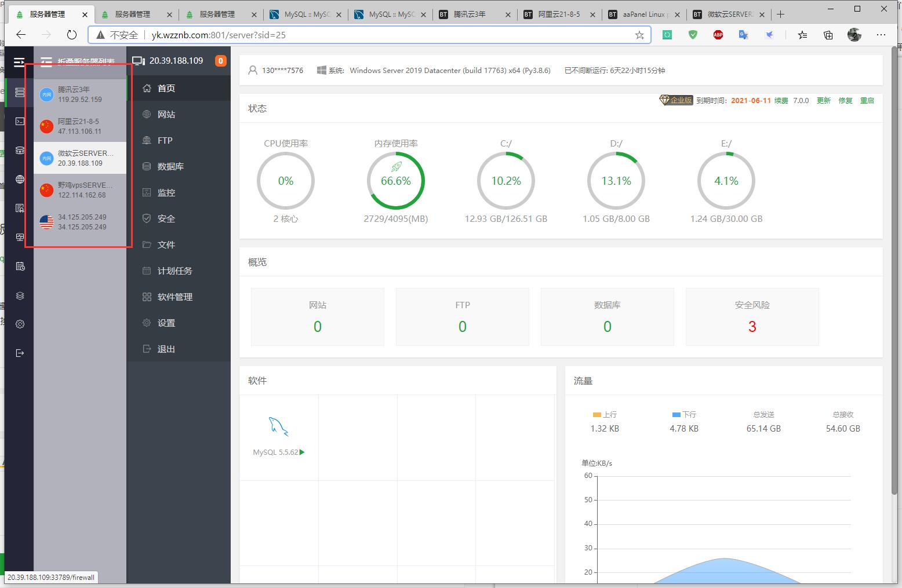Click the 续费 renew link
This screenshot has height=588, width=902.
click(x=781, y=101)
